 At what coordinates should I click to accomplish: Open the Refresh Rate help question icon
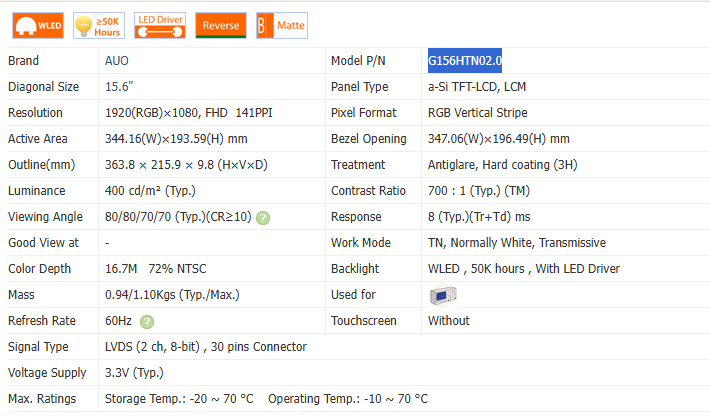[x=147, y=322]
